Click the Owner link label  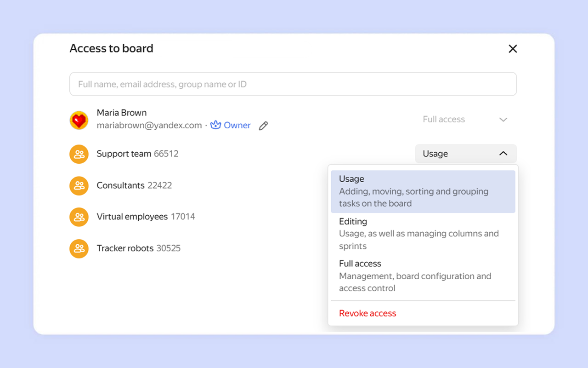237,125
